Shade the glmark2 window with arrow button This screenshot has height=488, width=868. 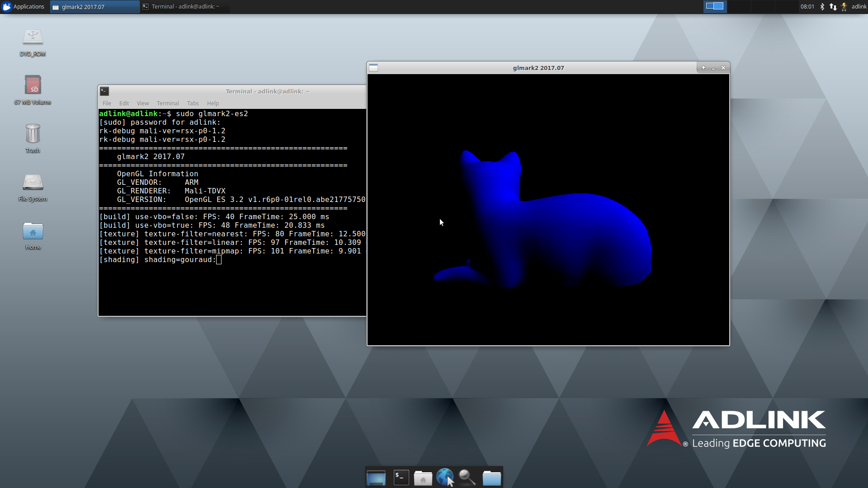tap(703, 68)
